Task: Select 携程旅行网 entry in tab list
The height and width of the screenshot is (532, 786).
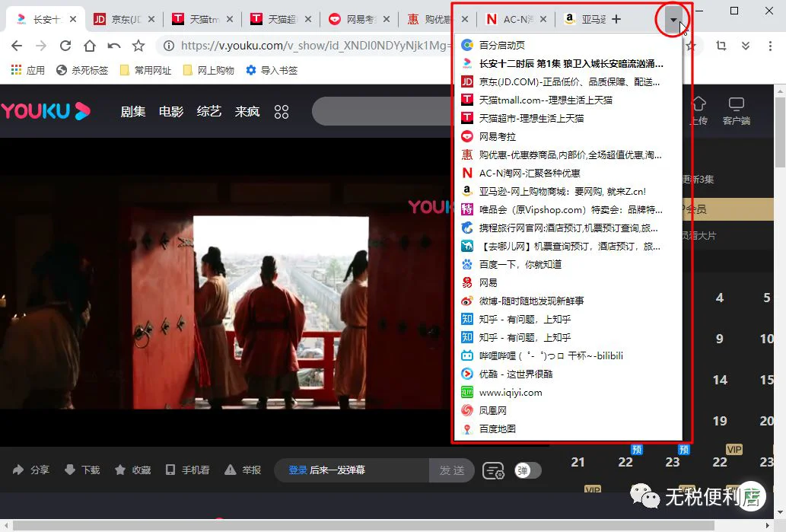Action: tap(568, 228)
